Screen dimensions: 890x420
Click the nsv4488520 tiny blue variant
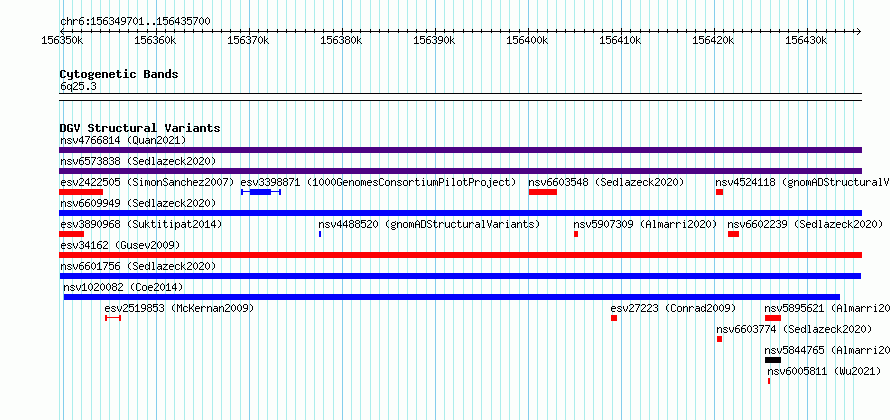320,234
